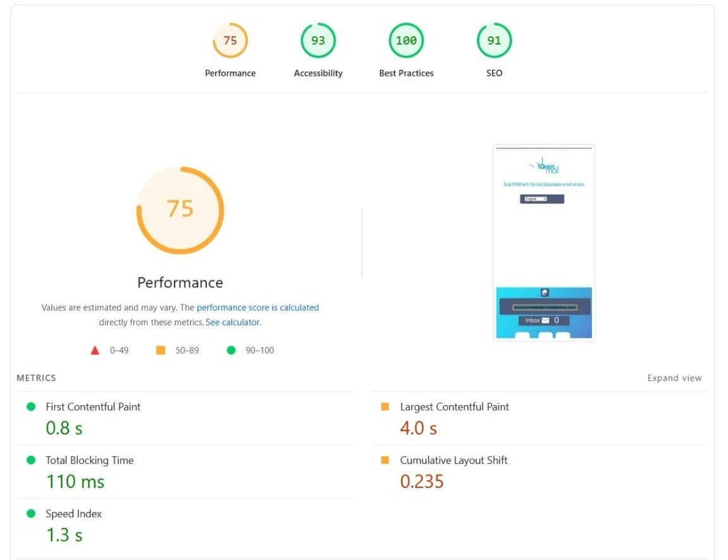
Task: Expand the Cumulative Layout Shift metric details
Action: point(453,460)
